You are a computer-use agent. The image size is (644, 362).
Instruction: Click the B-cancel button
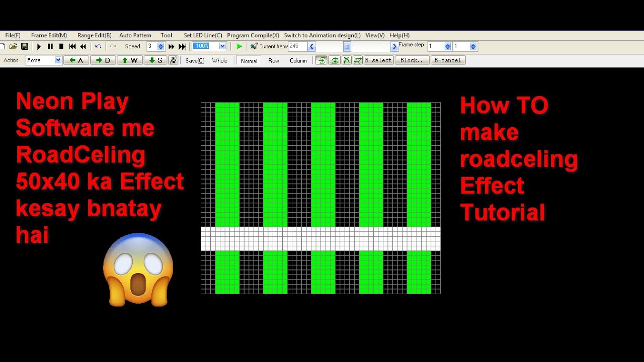pos(447,60)
